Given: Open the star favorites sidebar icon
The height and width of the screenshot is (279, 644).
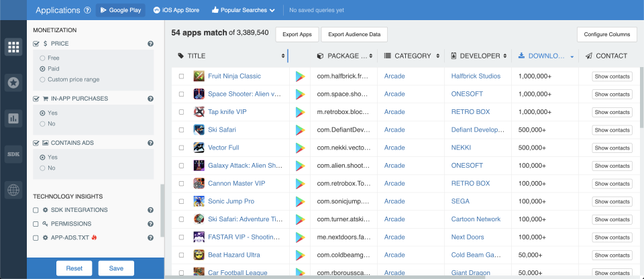Looking at the screenshot, I should [x=13, y=83].
